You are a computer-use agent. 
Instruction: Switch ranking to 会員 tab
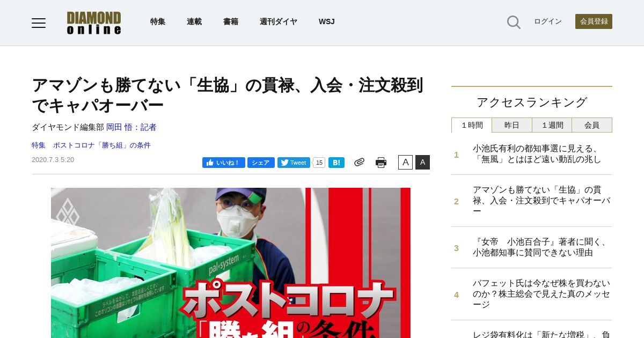click(592, 125)
